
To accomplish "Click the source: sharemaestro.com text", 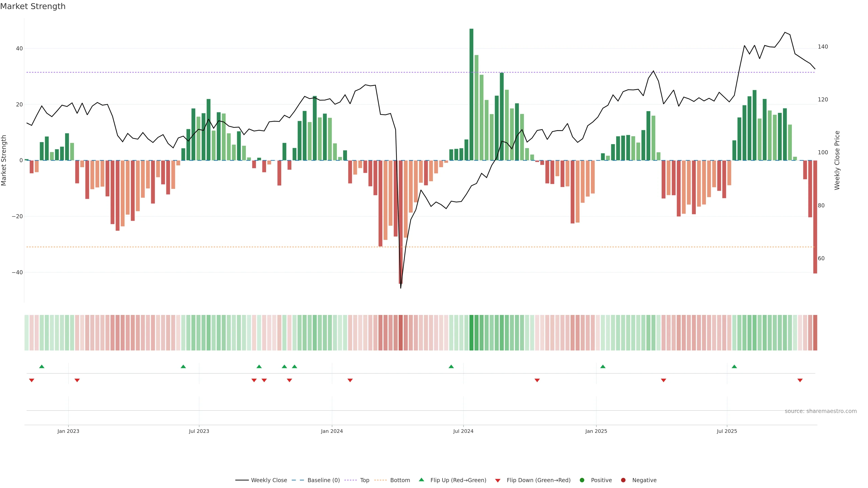I will pos(821,411).
